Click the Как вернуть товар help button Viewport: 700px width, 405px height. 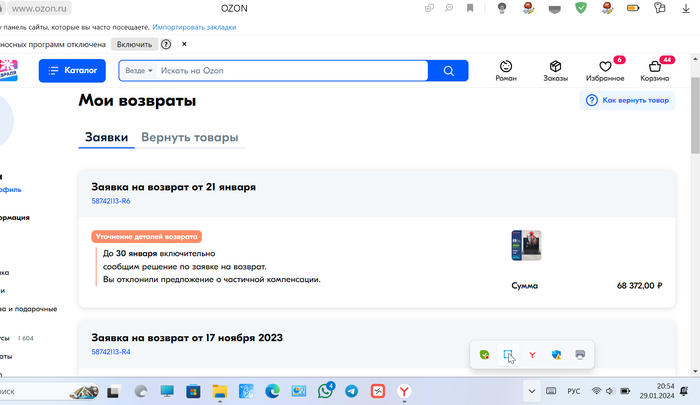(627, 100)
